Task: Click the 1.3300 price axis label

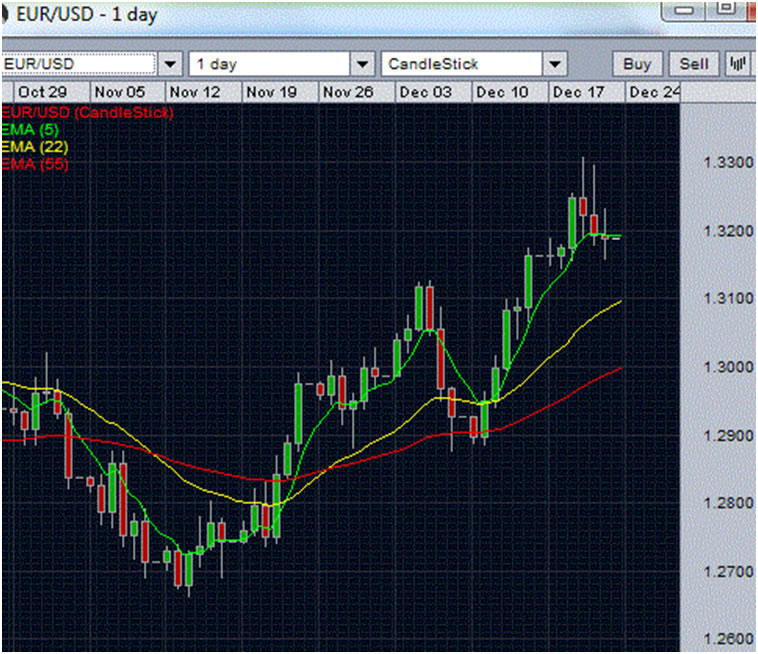Action: coord(728,162)
